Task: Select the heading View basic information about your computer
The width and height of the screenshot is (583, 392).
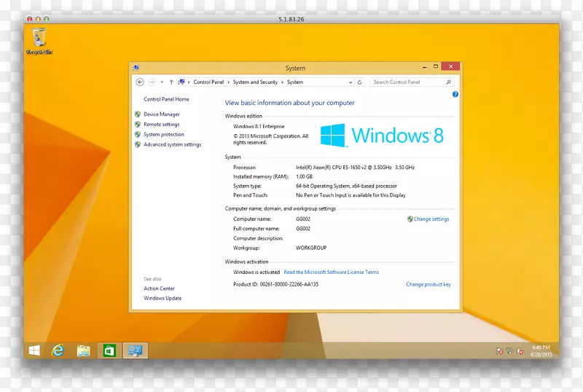Action: tap(289, 103)
